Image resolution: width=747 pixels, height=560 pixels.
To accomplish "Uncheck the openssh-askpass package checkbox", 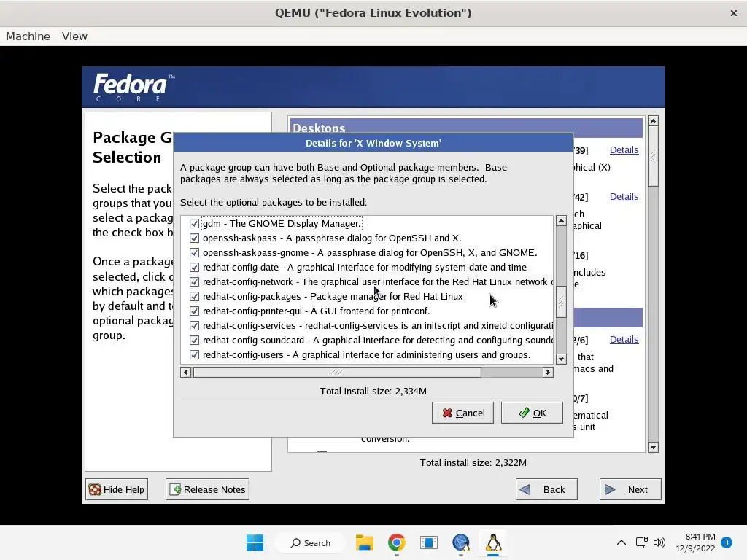I will (x=194, y=238).
